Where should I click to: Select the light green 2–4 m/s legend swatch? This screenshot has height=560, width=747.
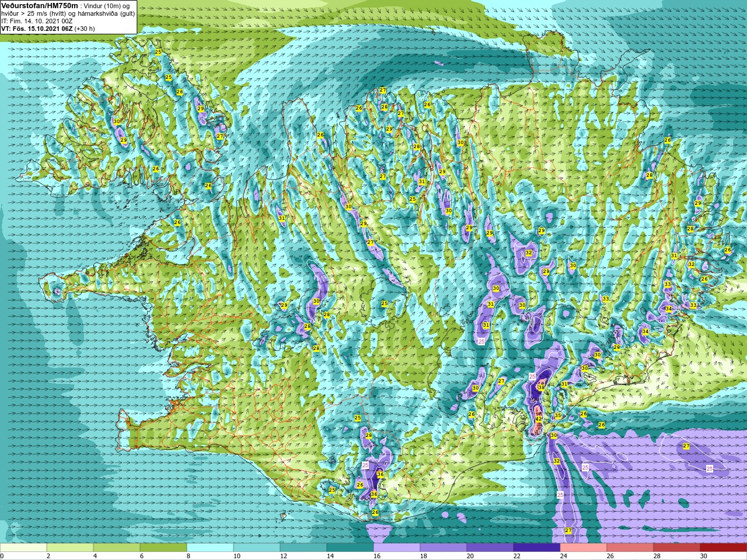click(70, 548)
